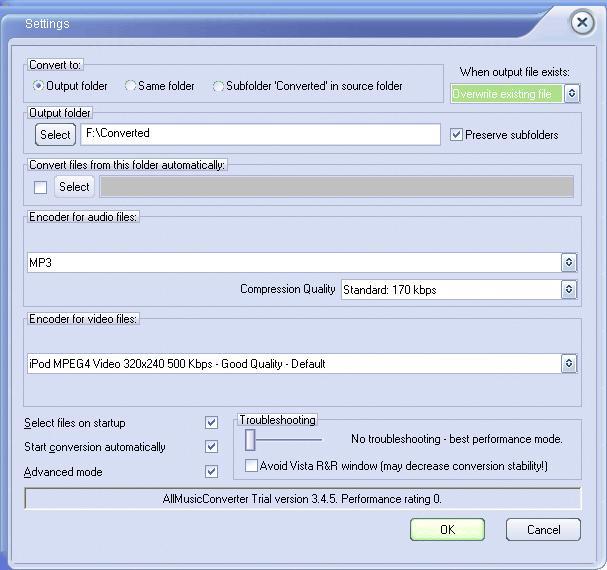Screen dimensions: 607x570
Task: Click the 'No troubleshooting - best performance mode.' text
Action: [457, 439]
